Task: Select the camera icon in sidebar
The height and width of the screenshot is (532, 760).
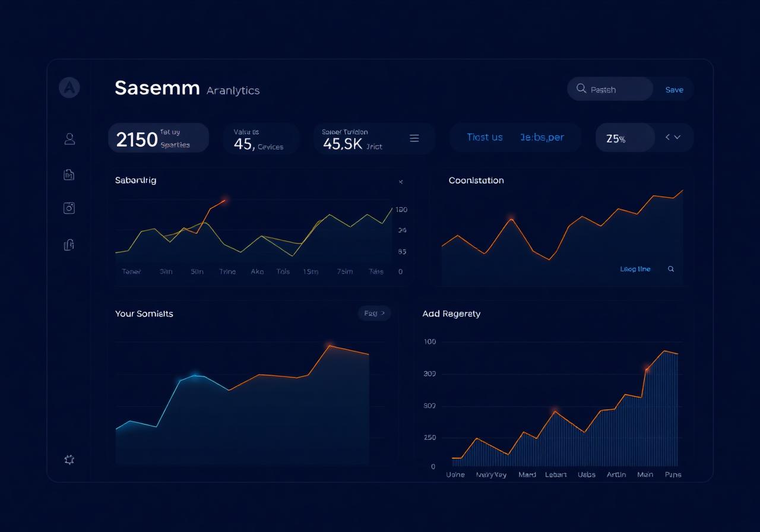Action: tap(69, 208)
